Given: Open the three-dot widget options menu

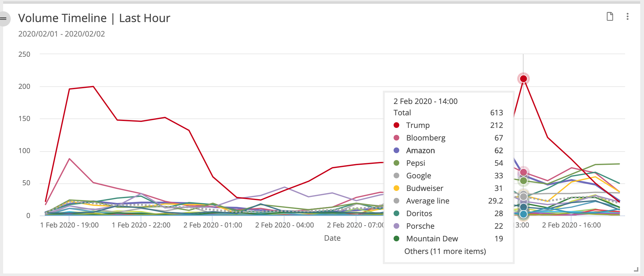Looking at the screenshot, I should click(627, 16).
